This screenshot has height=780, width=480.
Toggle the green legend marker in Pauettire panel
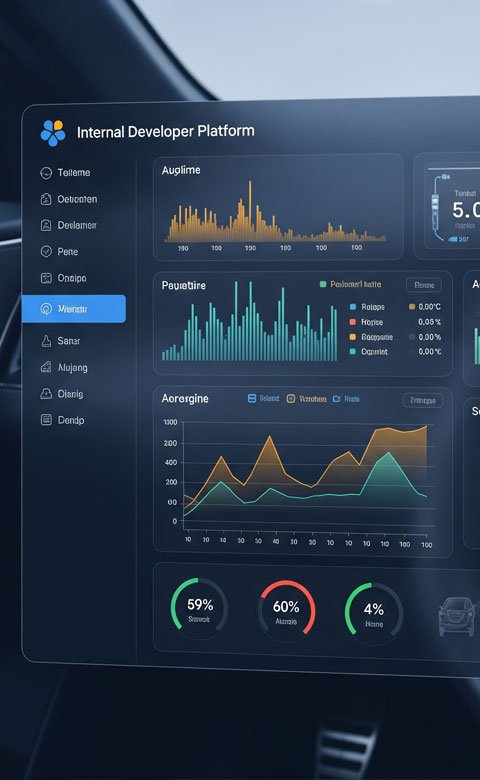point(322,284)
